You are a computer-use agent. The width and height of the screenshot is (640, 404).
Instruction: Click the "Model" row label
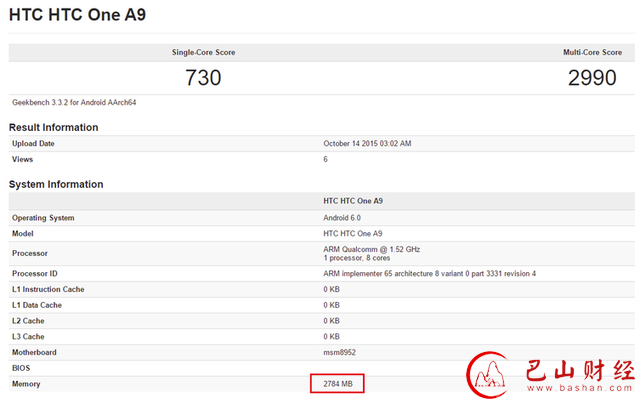[23, 233]
